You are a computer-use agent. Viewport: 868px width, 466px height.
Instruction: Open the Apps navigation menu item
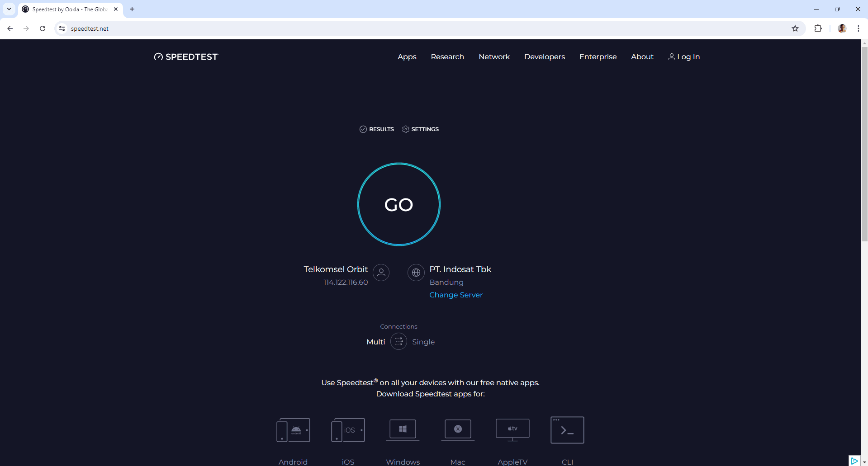pos(407,57)
